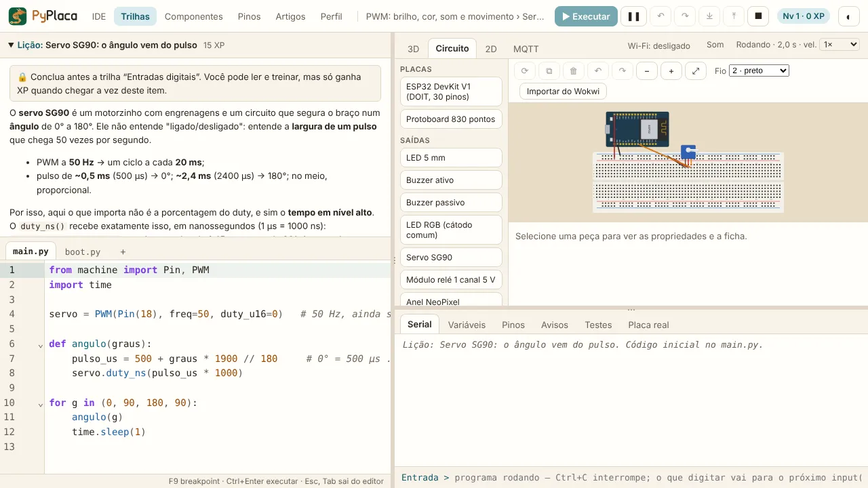Zoom out the circuit canvas
Image resolution: width=868 pixels, height=488 pixels.
pyautogui.click(x=647, y=70)
